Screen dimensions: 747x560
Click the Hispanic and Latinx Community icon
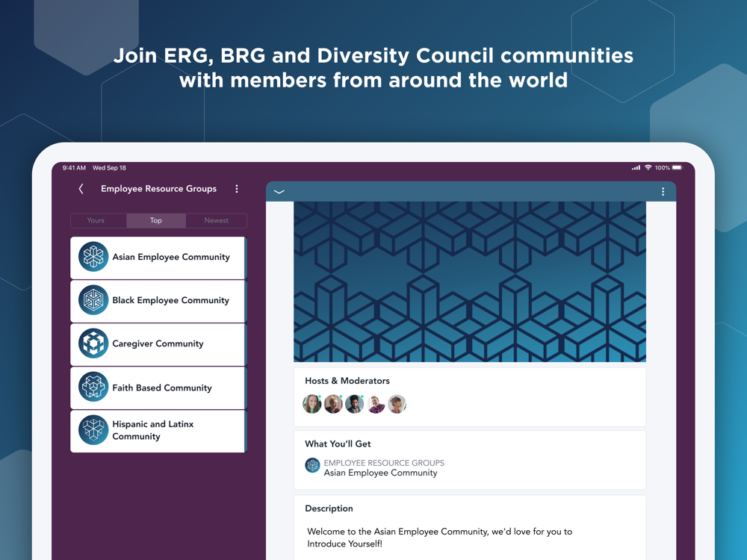[x=93, y=430]
